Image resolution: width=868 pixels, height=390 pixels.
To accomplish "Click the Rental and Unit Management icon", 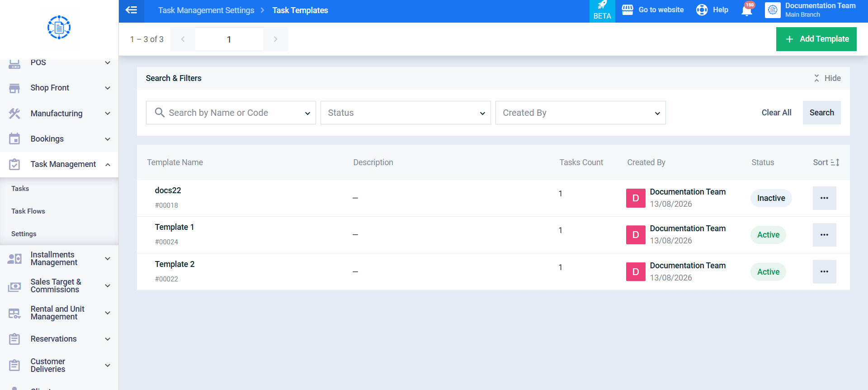I will click(14, 313).
